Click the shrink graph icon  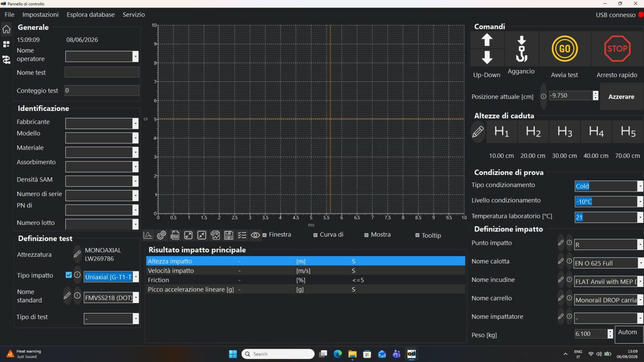(202, 235)
